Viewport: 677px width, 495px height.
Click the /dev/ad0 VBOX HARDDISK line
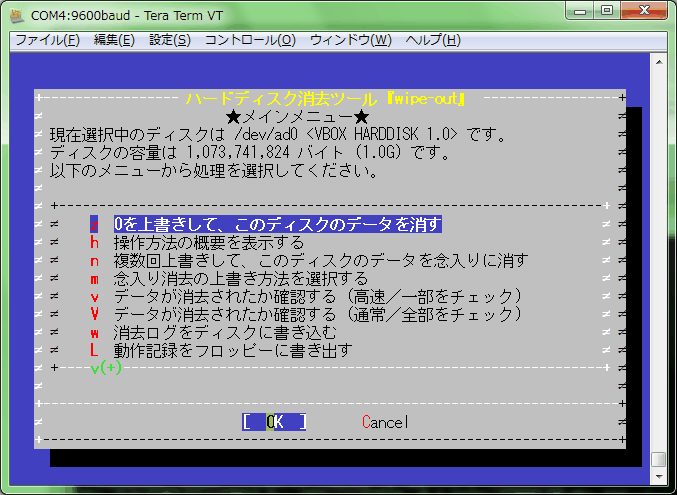278,135
